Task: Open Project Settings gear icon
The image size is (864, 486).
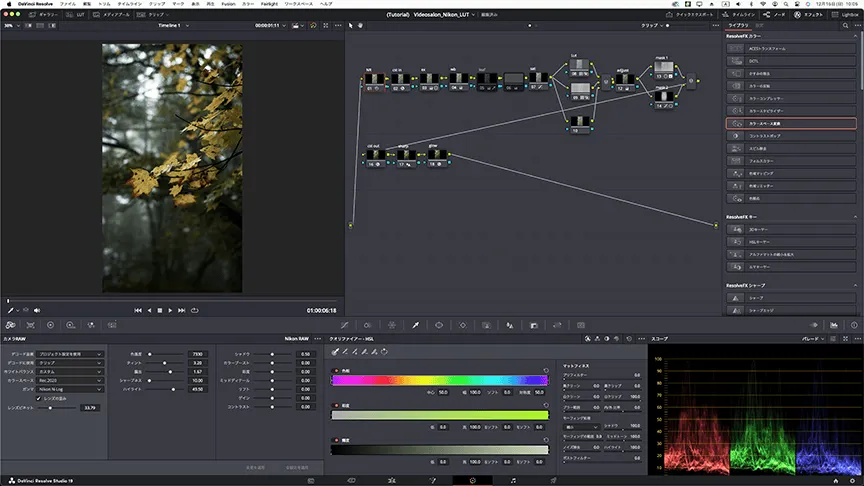Action: tap(853, 480)
